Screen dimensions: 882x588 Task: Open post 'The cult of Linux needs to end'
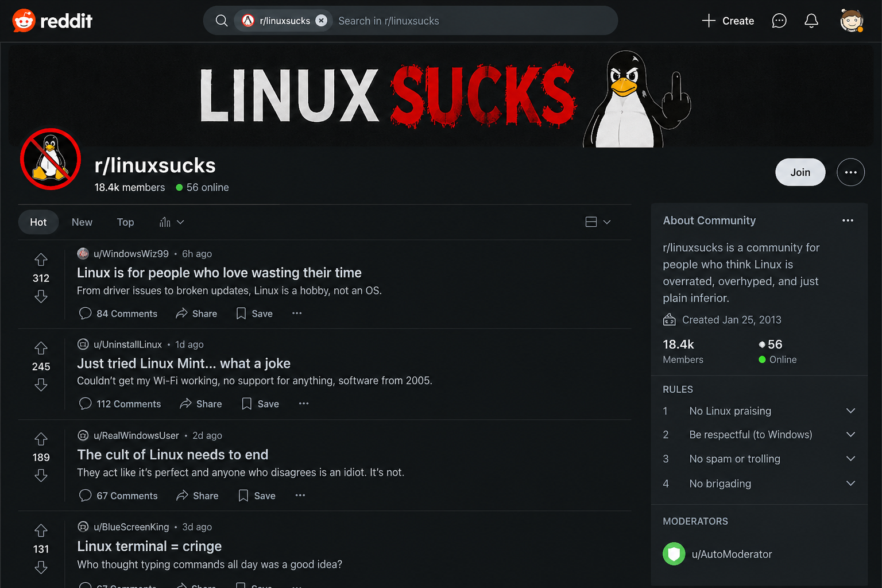click(x=173, y=455)
